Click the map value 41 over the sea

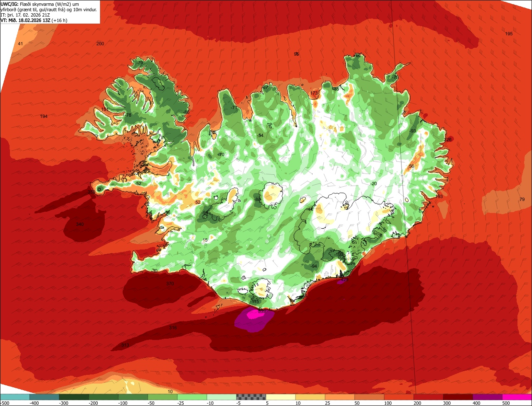pos(20,44)
